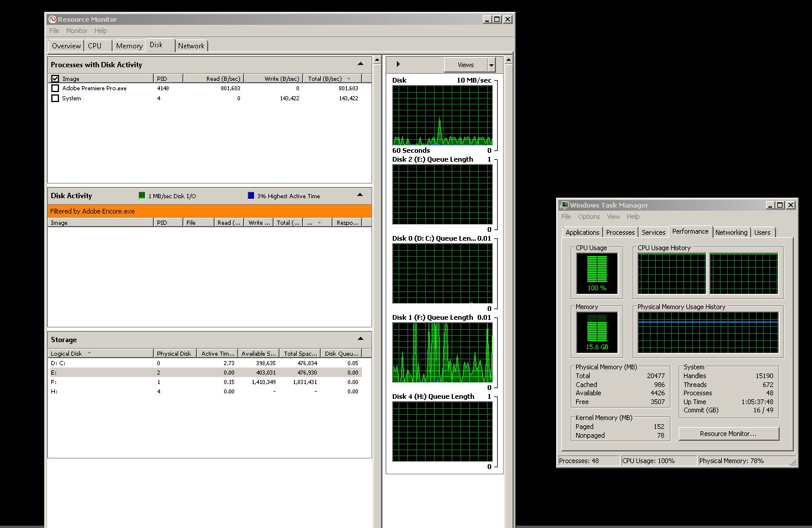This screenshot has width=812, height=528.
Task: Click the Resource Monitor... button
Action: click(x=728, y=434)
